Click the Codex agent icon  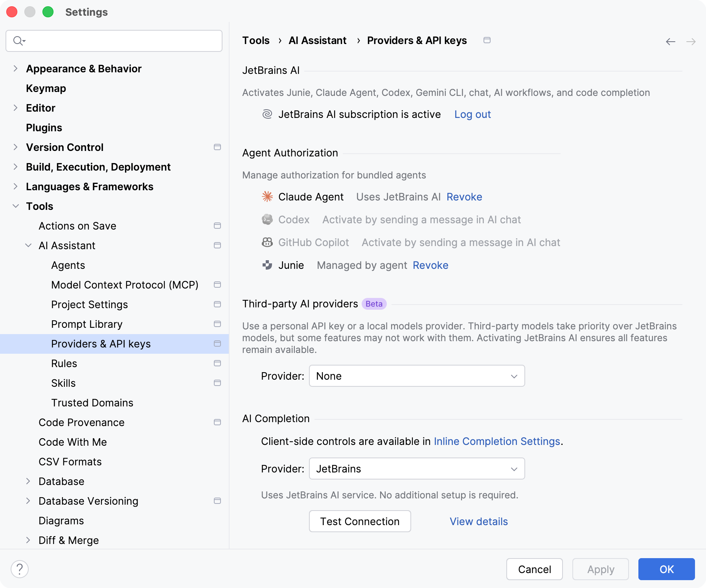pos(267,219)
